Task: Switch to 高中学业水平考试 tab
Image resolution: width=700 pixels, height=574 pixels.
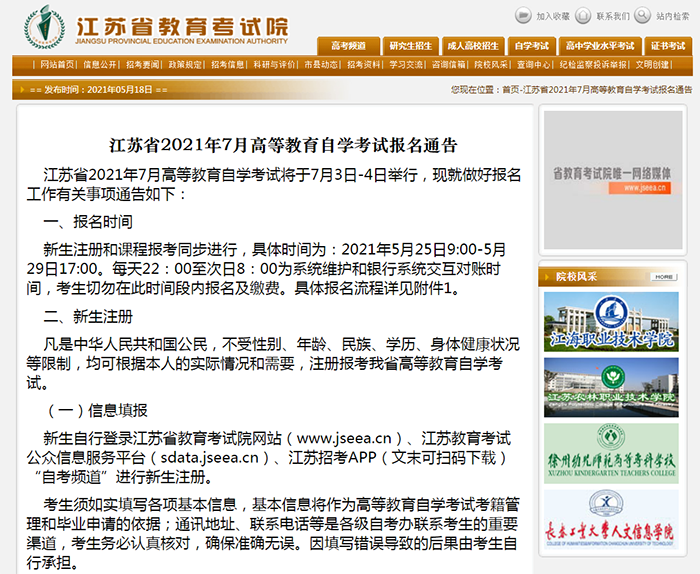Action: (600, 46)
